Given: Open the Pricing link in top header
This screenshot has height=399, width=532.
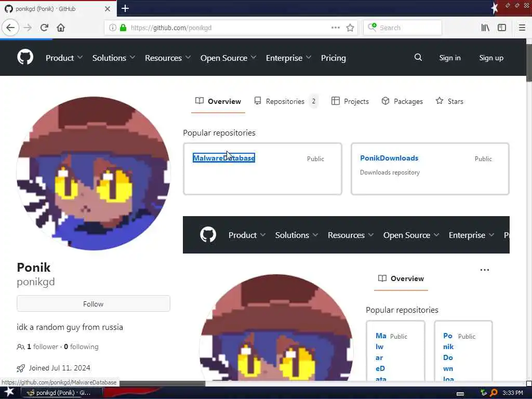Looking at the screenshot, I should click(x=333, y=58).
